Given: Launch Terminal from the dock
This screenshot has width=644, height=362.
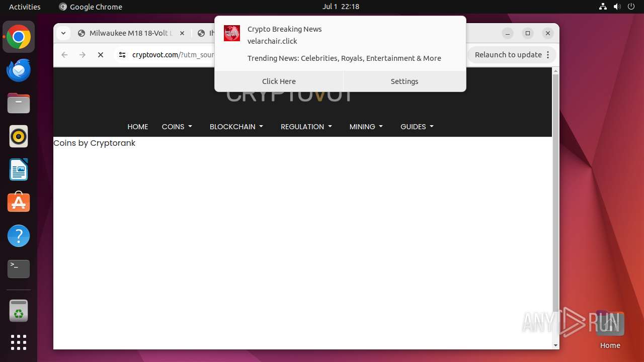Looking at the screenshot, I should (x=19, y=269).
